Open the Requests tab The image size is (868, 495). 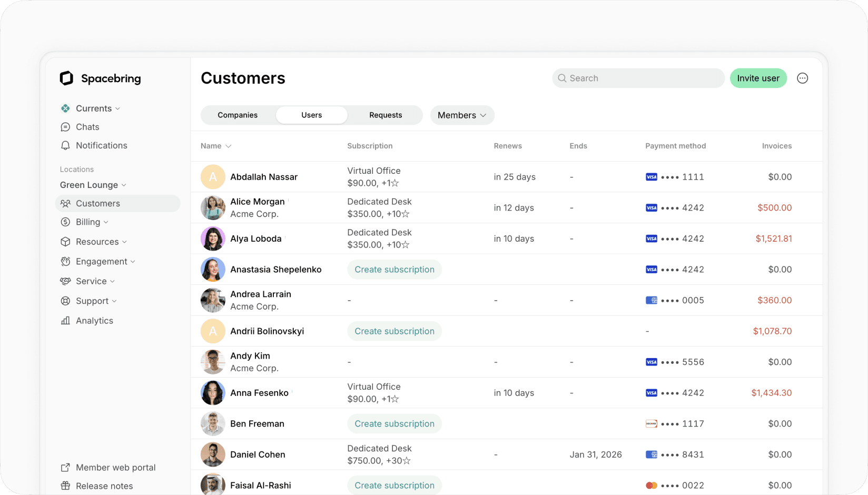tap(385, 115)
